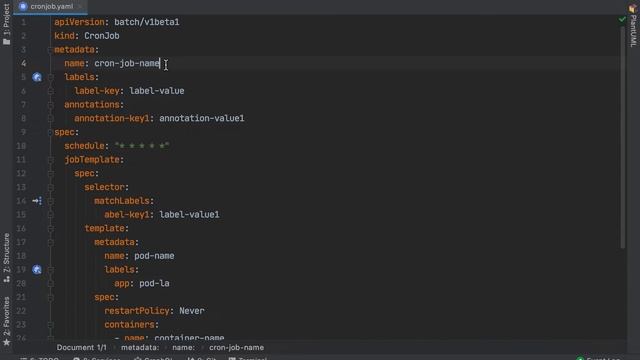Viewport: 640px width, 360px height.
Task: Click the cron-job-name breadcrumb
Action: coord(236,348)
